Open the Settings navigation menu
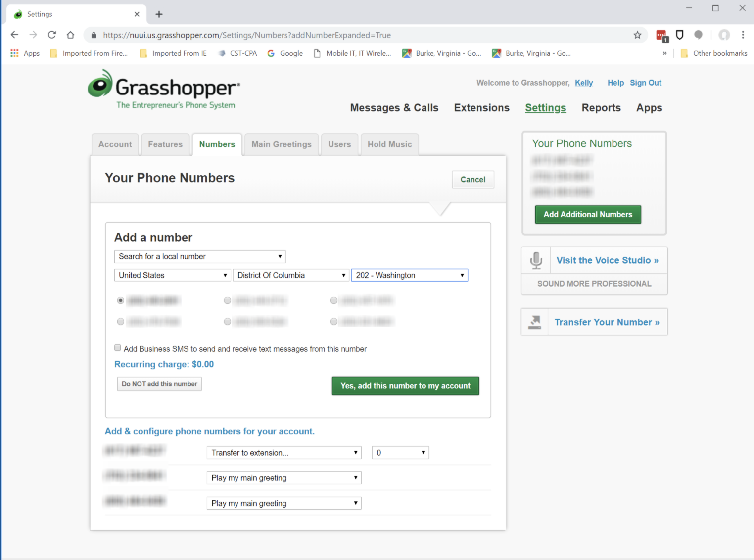Viewport: 754px width, 560px height. coord(546,108)
